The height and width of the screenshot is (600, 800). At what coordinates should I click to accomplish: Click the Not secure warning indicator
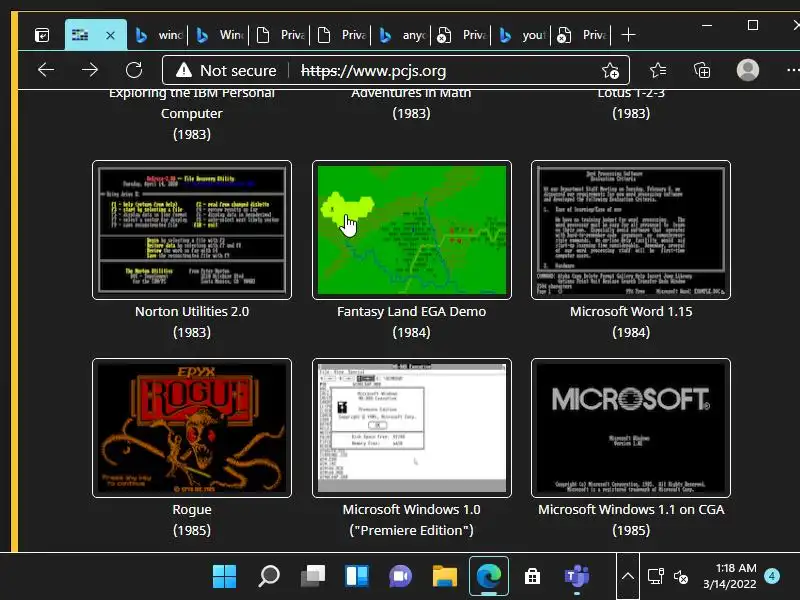(226, 70)
